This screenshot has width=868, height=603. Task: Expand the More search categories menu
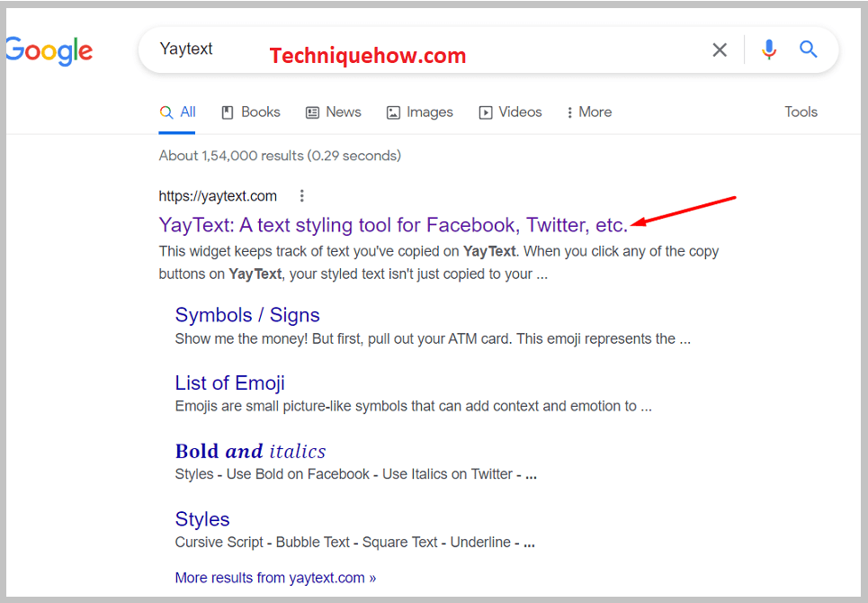coord(589,112)
